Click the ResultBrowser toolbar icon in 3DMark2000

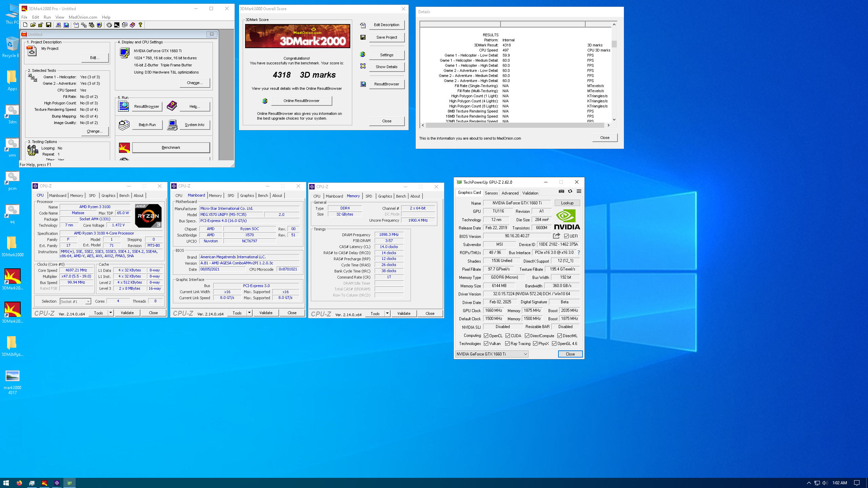66,25
